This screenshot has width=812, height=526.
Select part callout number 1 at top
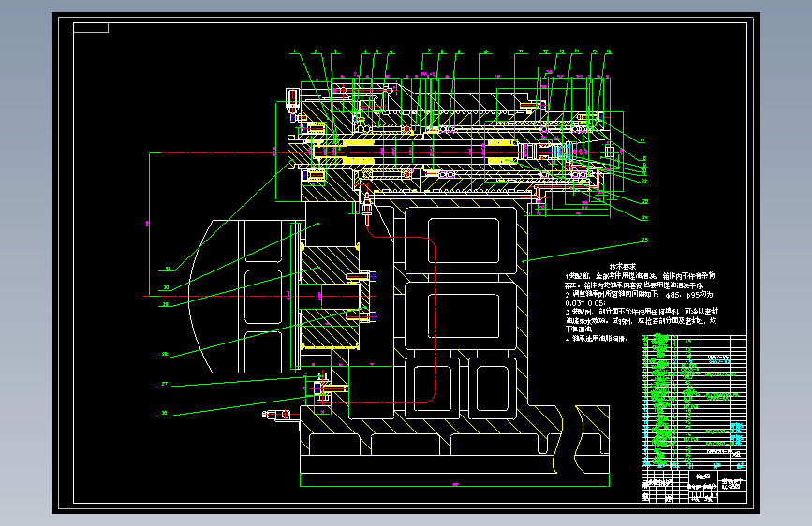point(295,51)
